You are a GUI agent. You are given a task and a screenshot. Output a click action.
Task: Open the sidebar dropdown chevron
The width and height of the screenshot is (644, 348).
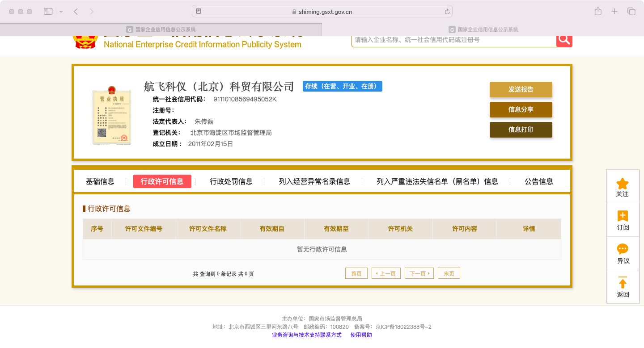(61, 12)
